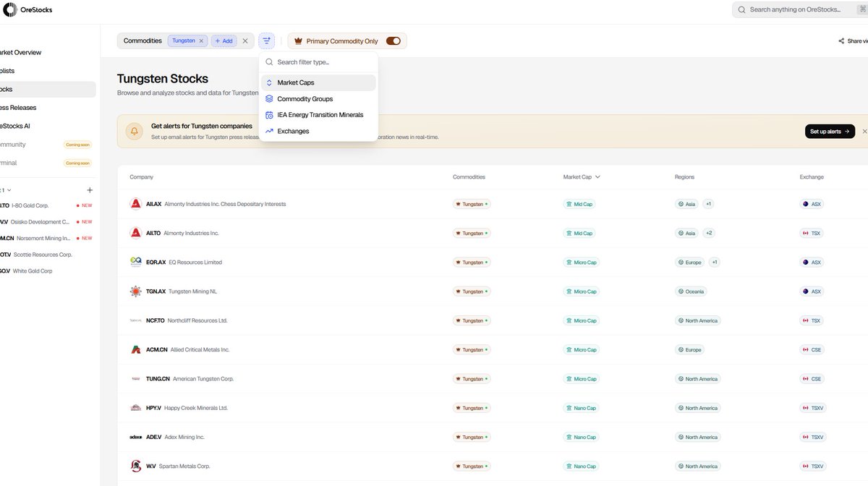
Task: Click Micro Cap badge for TGN.AX
Action: [x=582, y=291]
